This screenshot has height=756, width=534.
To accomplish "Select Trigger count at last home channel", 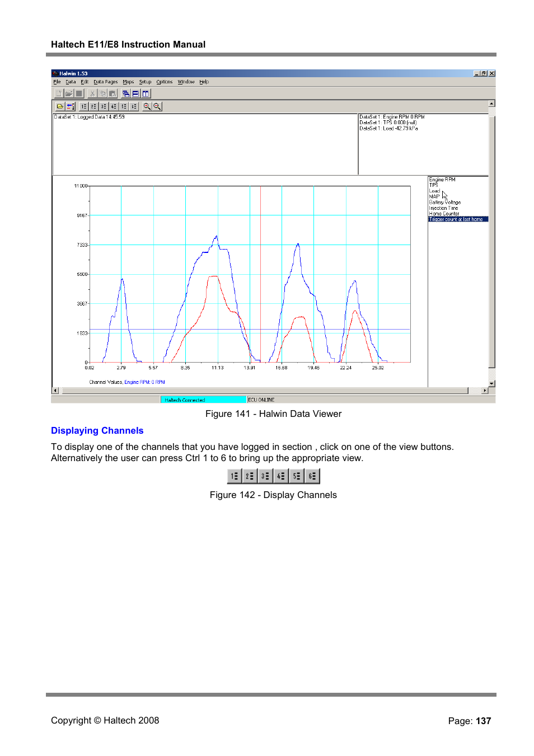I will (x=458, y=219).
